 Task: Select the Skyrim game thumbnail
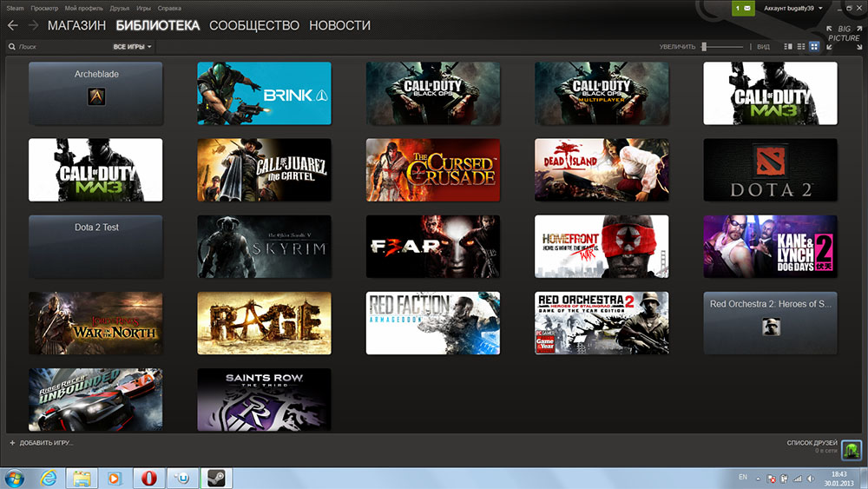[264, 247]
